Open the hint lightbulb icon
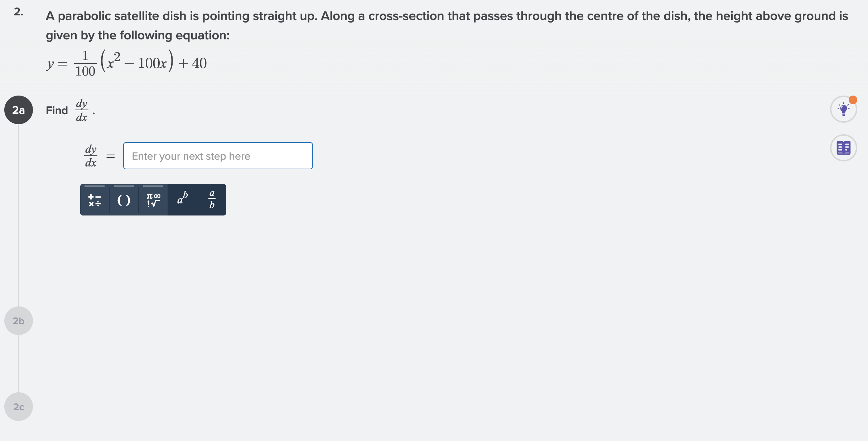This screenshot has height=441, width=868. coord(843,109)
